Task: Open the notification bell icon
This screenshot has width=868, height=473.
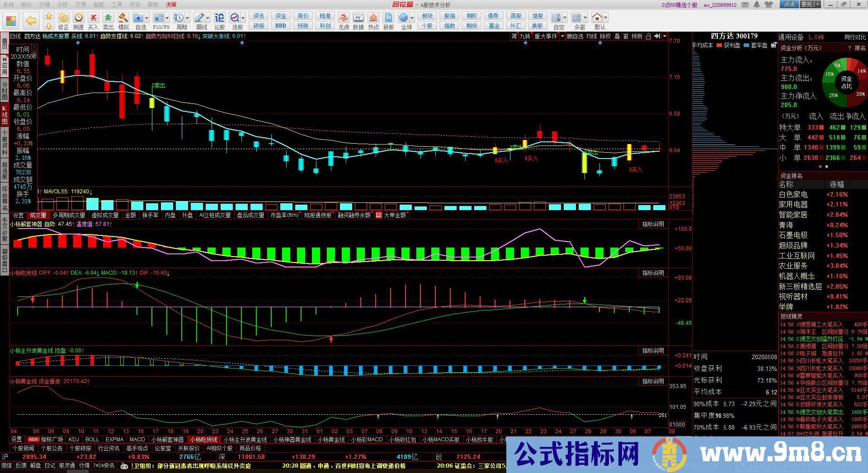Action: click(x=757, y=5)
